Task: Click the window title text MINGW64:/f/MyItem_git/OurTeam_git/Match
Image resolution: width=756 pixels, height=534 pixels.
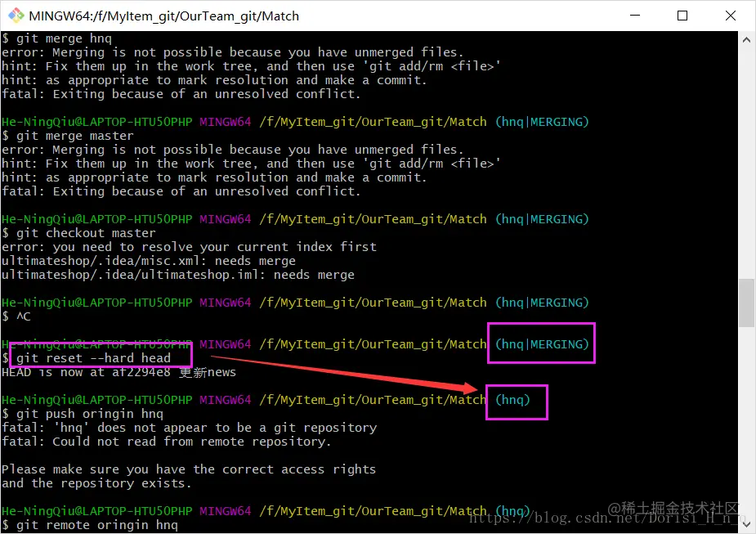Action: (x=164, y=16)
